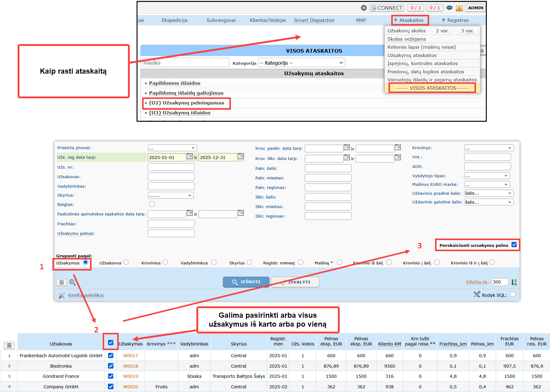Image resolution: width=550 pixels, height=392 pixels.
Task: Expand the Registras menu
Action: click(x=455, y=20)
